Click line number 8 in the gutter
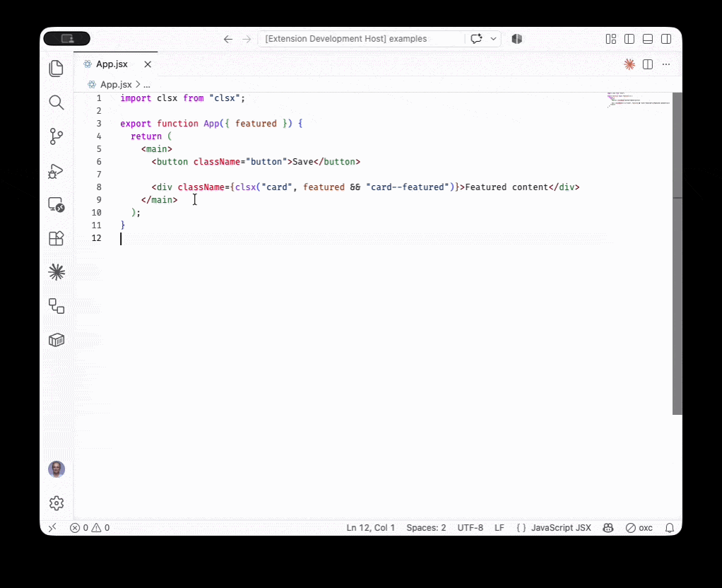The width and height of the screenshot is (722, 588). (98, 187)
